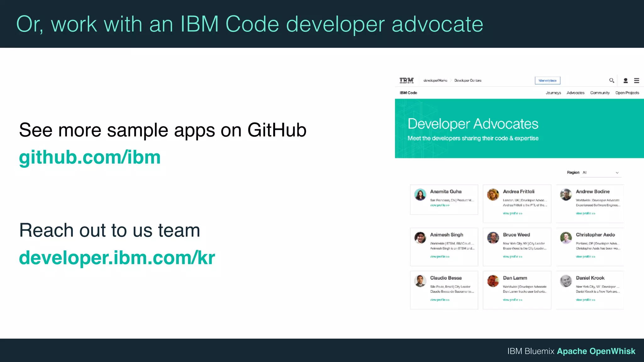Click 'See more sample apps on GitHub' text

point(163,130)
